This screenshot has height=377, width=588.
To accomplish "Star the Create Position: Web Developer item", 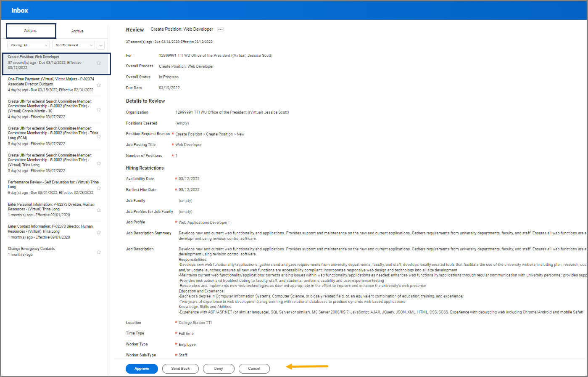I will click(x=99, y=63).
